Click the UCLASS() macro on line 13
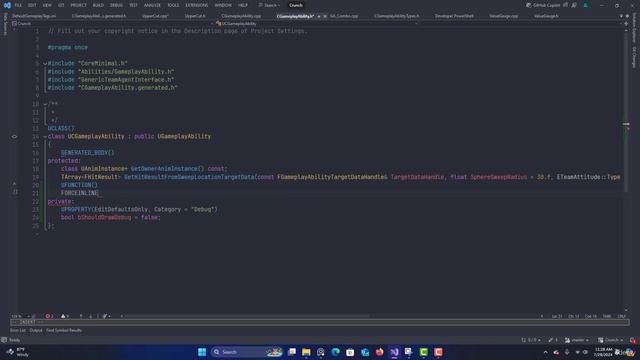640x360 pixels. point(61,128)
